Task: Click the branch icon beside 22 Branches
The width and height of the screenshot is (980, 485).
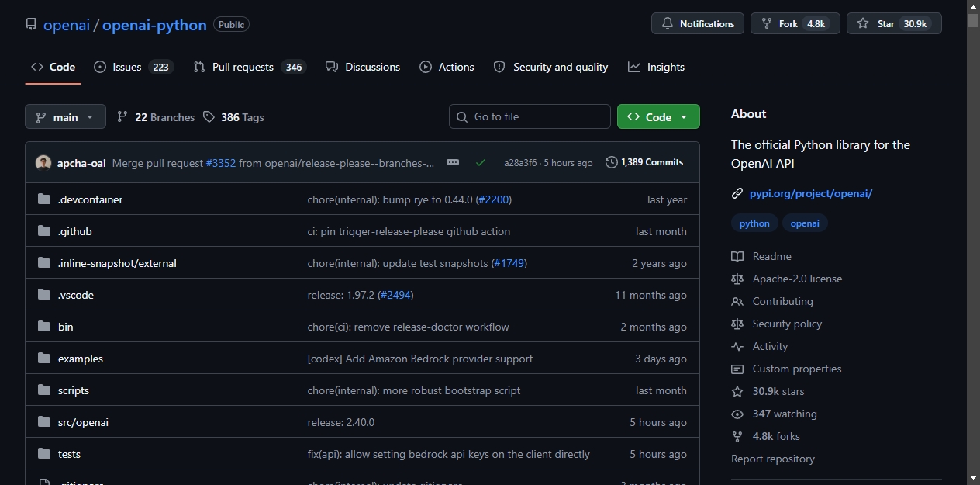Action: pyautogui.click(x=122, y=117)
